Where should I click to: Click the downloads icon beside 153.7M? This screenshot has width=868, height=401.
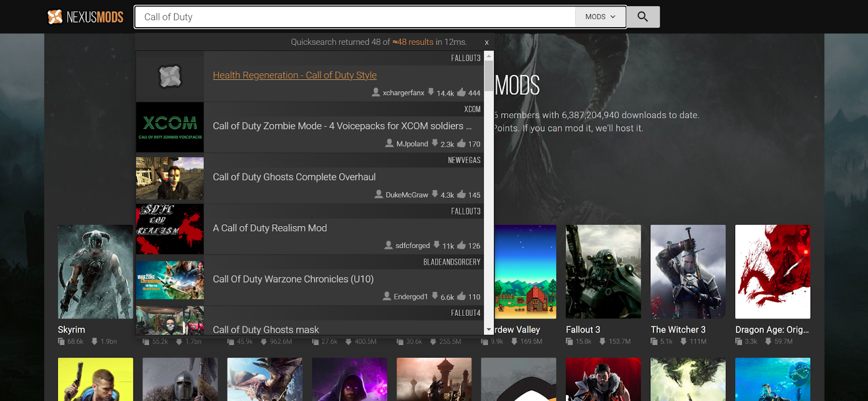click(602, 341)
